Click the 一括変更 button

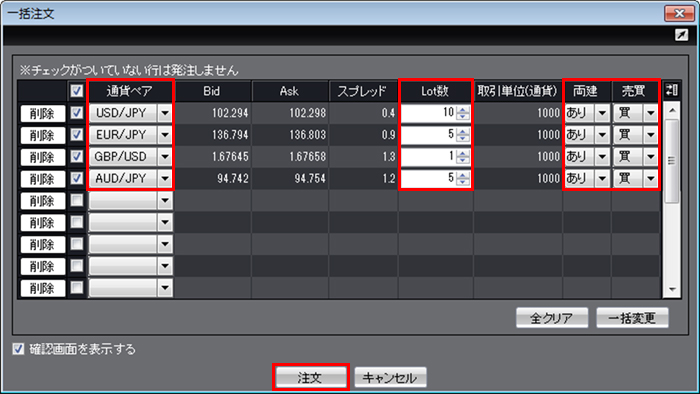(x=632, y=318)
